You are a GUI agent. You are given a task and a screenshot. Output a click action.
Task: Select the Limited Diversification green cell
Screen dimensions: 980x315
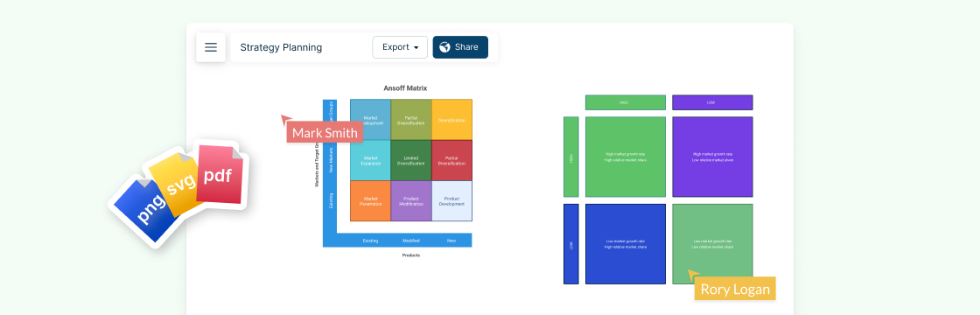pyautogui.click(x=411, y=161)
